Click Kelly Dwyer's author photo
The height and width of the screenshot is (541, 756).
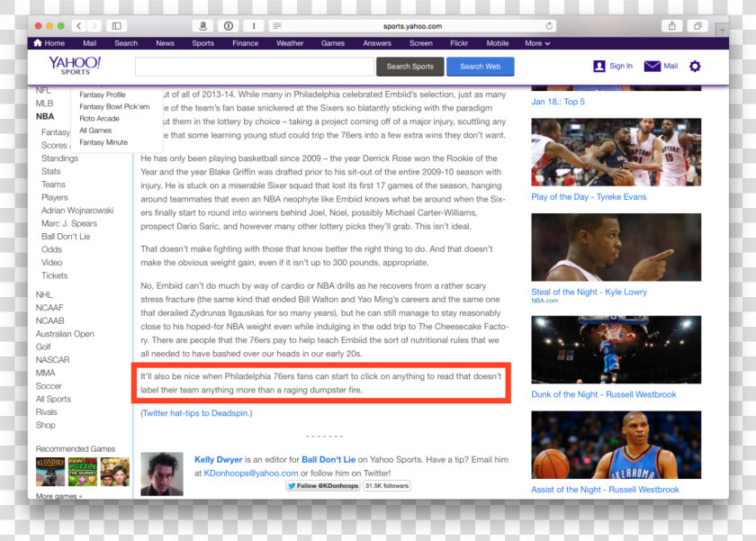162,474
